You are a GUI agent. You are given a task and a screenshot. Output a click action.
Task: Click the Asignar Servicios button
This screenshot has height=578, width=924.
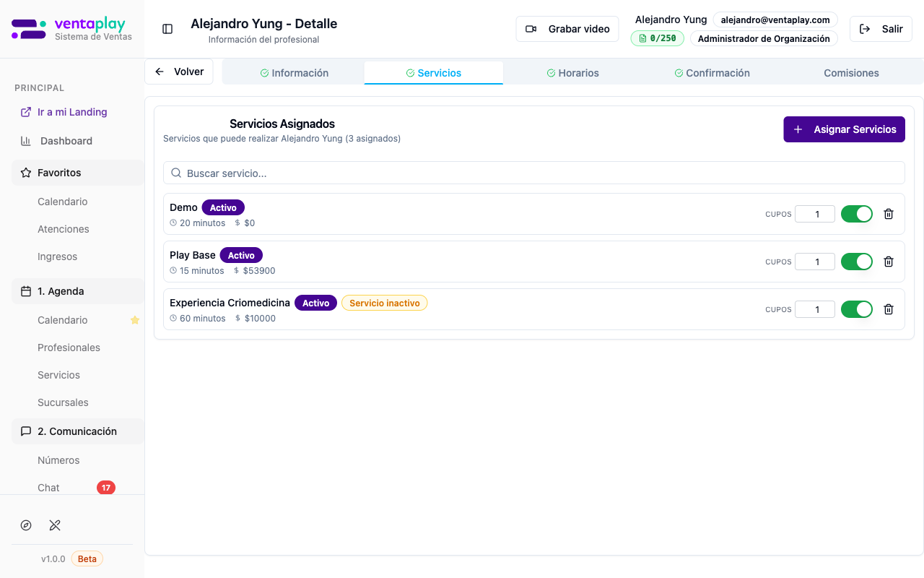click(844, 129)
